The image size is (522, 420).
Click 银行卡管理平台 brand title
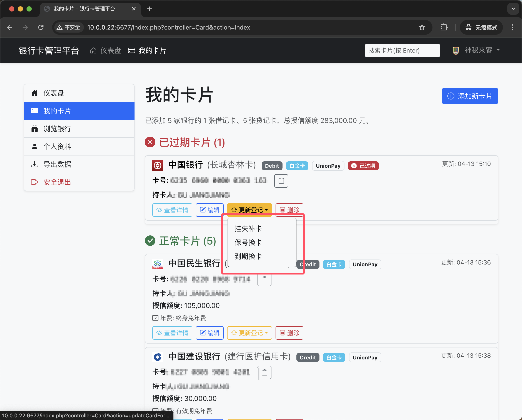(49, 51)
